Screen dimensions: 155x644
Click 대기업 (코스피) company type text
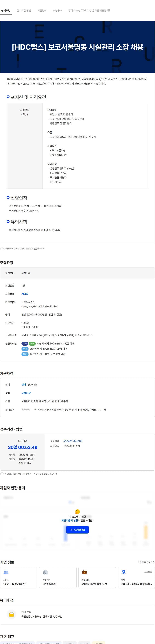tap(49, 584)
